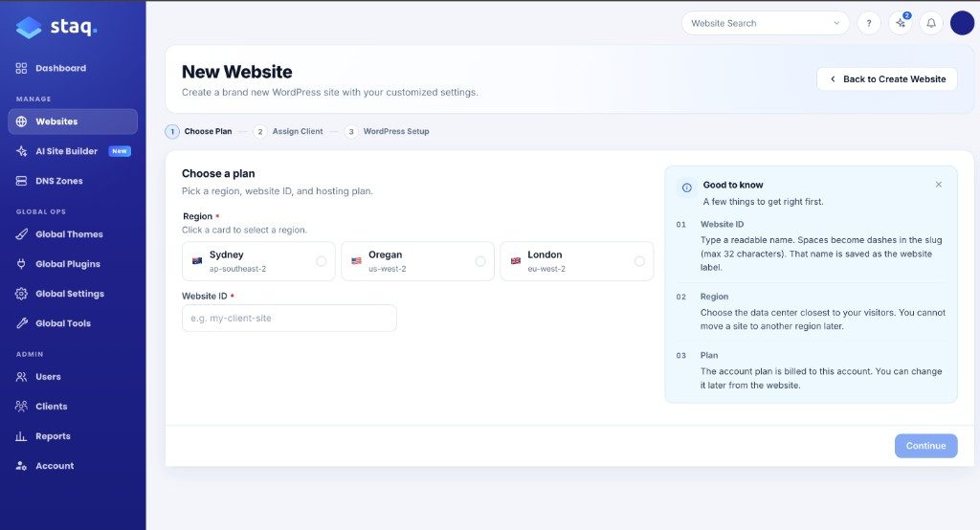Image resolution: width=980 pixels, height=530 pixels.
Task: Go to WordPress Setup step
Action: [387, 132]
